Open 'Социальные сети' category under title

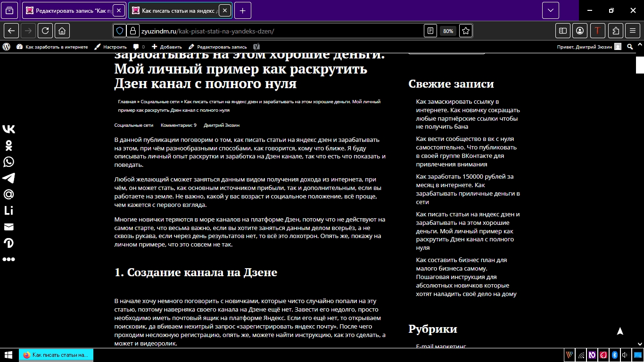point(134,125)
